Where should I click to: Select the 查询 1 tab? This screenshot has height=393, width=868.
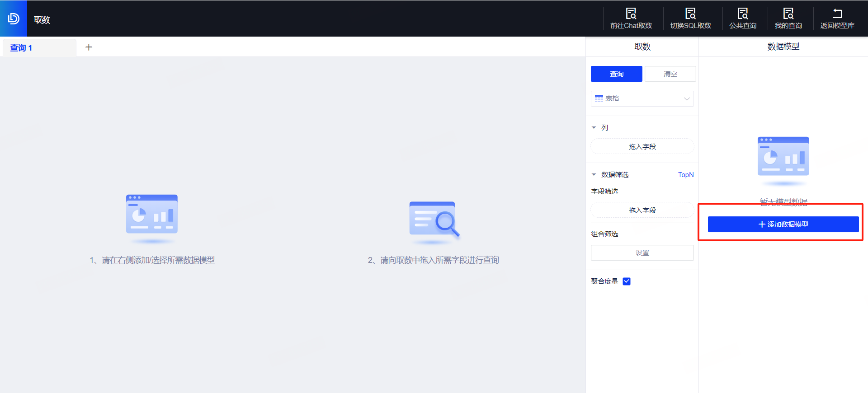(x=21, y=48)
